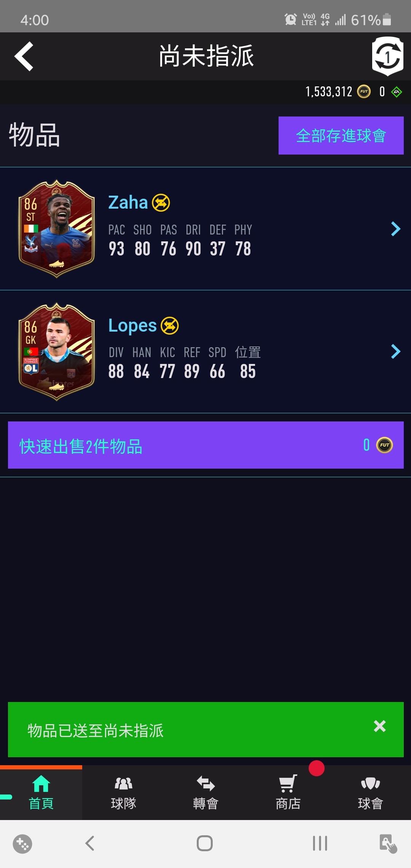Image resolution: width=411 pixels, height=868 pixels.
Task: Open the 商店 store tab
Action: 288,792
